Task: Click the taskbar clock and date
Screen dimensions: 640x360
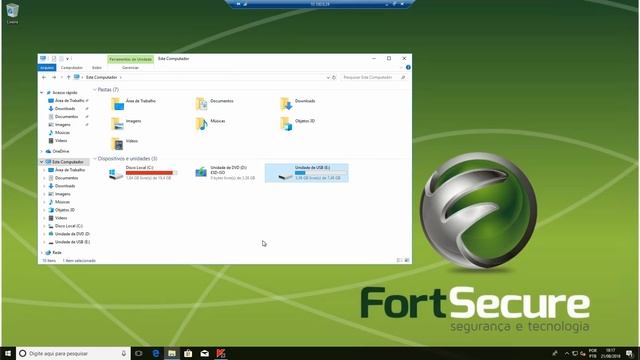Action: point(610,353)
